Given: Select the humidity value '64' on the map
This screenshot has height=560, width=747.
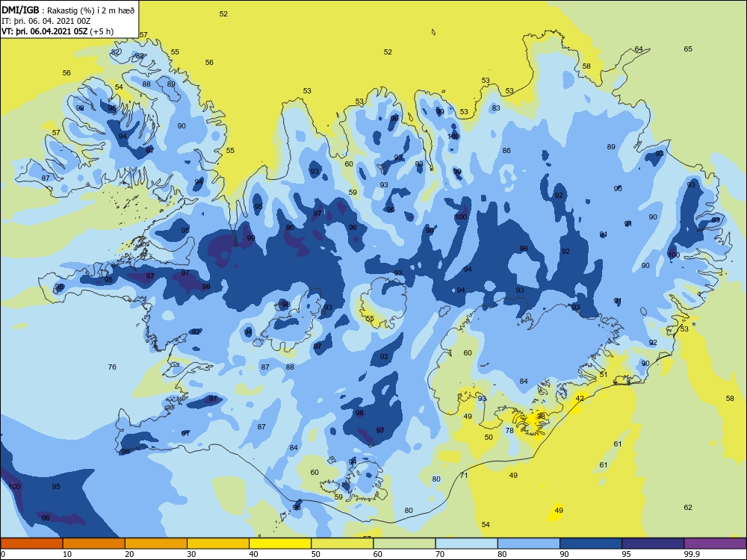Looking at the screenshot, I should 639,49.
